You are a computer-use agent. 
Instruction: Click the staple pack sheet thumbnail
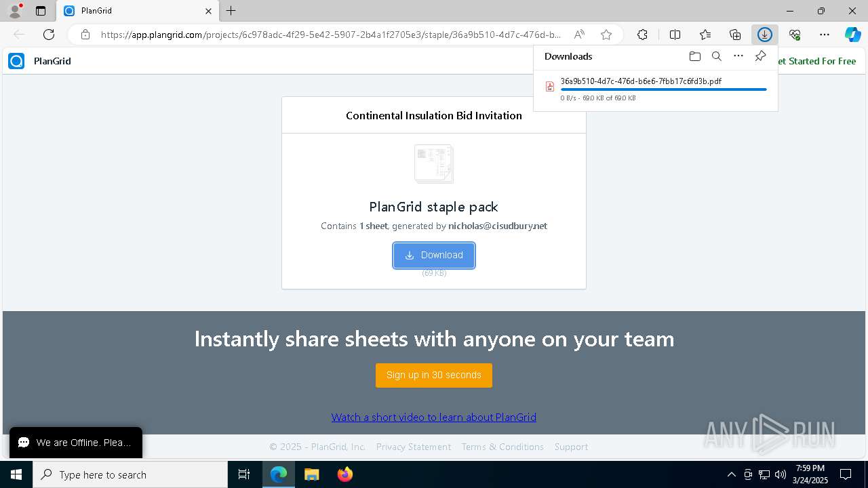point(434,163)
